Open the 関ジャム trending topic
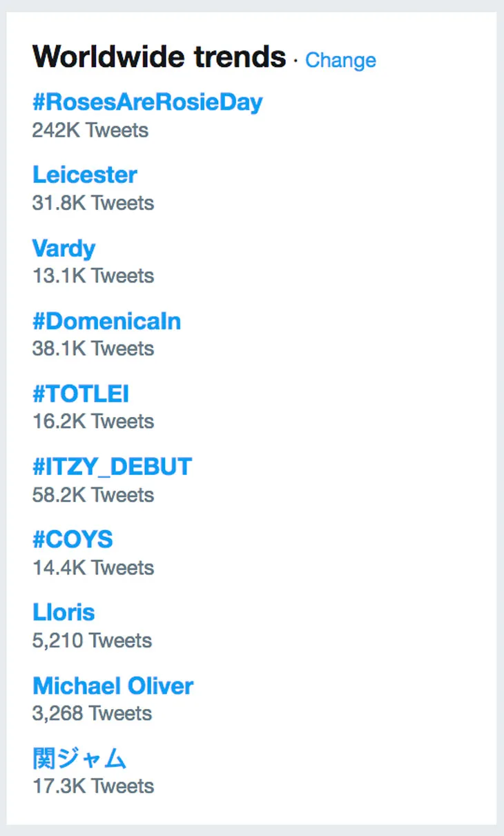504x836 pixels. click(x=79, y=759)
